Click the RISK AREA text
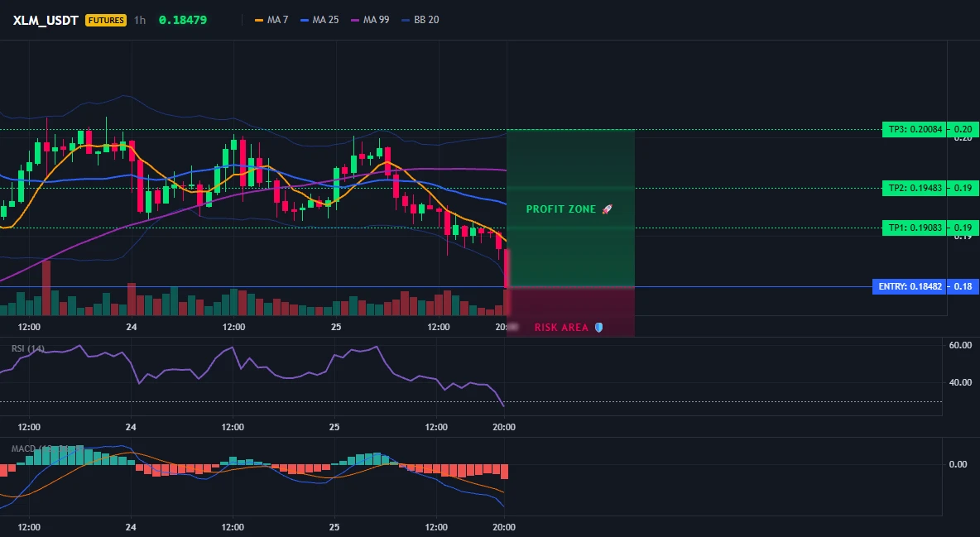Screen dimensions: 980x537 pos(561,328)
